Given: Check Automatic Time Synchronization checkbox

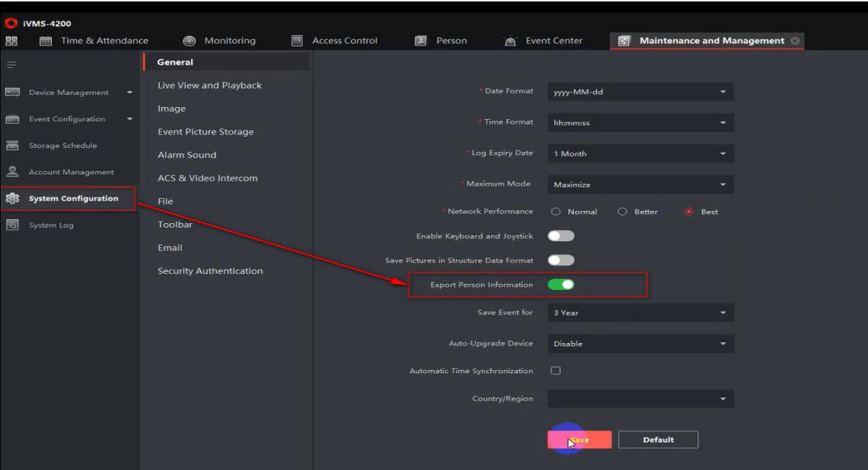Looking at the screenshot, I should (555, 371).
